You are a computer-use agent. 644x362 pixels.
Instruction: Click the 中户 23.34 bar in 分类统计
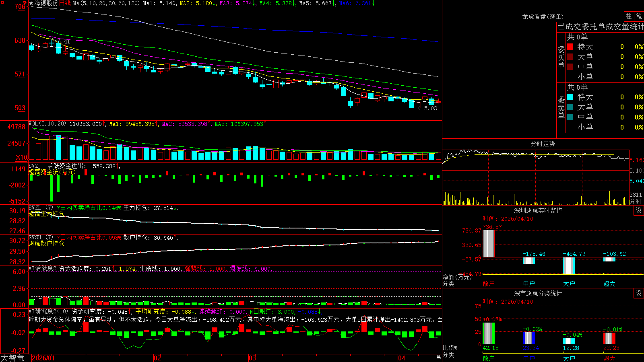point(528,338)
